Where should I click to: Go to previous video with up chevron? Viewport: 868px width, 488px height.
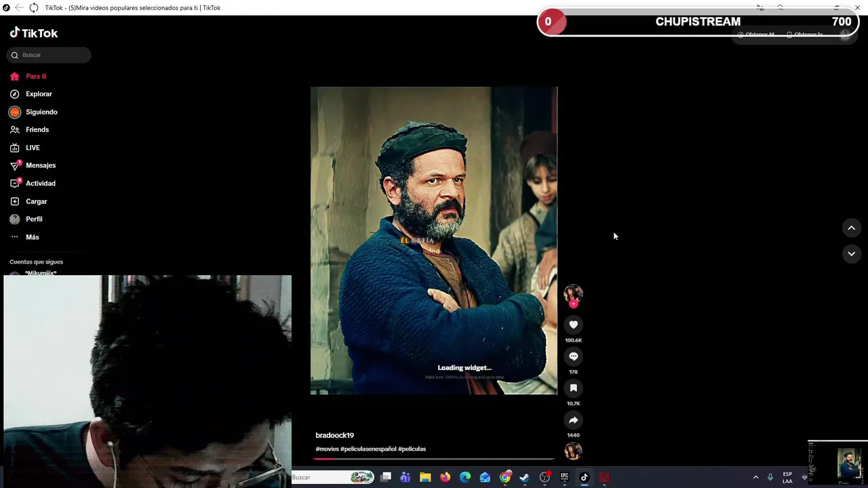pos(852,228)
